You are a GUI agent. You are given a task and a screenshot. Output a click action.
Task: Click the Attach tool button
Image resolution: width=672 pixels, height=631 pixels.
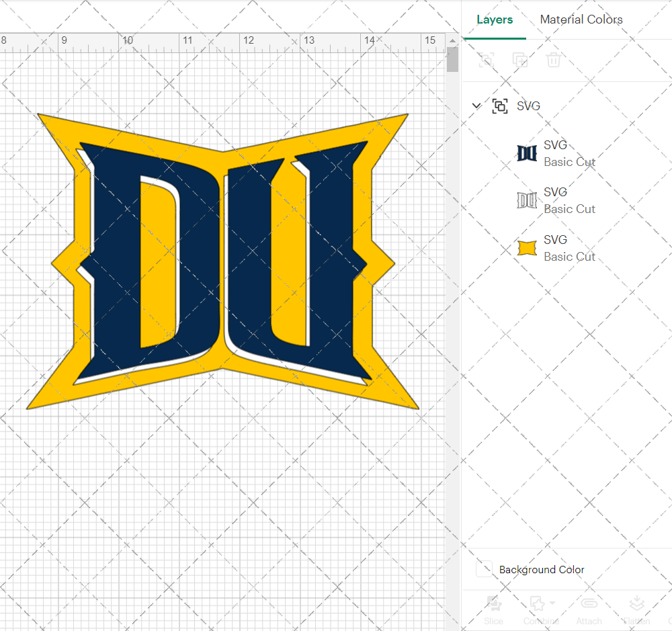[589, 610]
